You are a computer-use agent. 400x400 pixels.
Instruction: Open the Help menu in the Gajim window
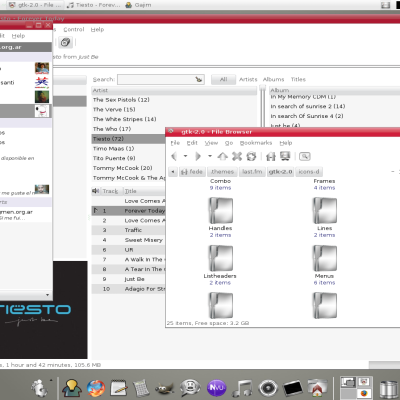18,36
